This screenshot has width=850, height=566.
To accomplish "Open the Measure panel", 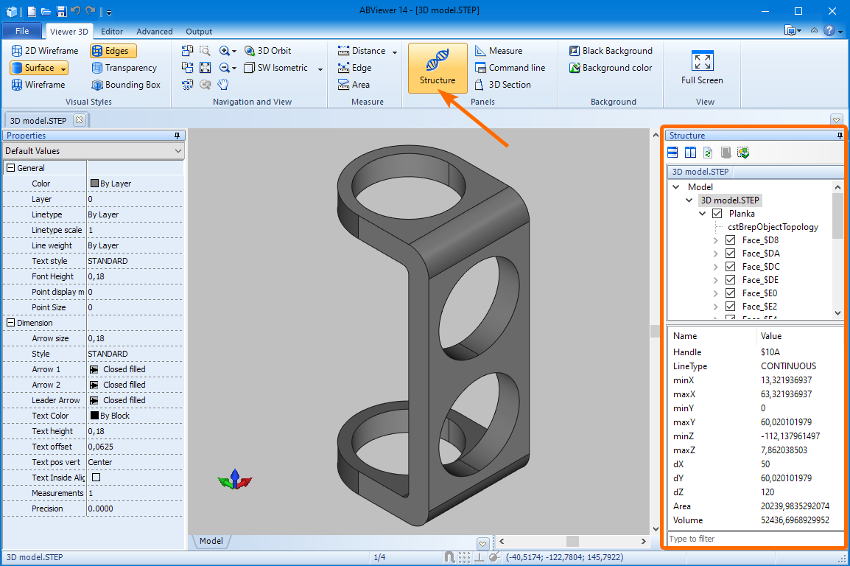I will pyautogui.click(x=499, y=50).
